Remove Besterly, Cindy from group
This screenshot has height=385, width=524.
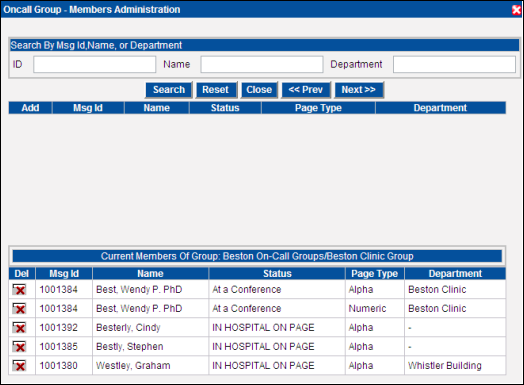click(x=19, y=328)
